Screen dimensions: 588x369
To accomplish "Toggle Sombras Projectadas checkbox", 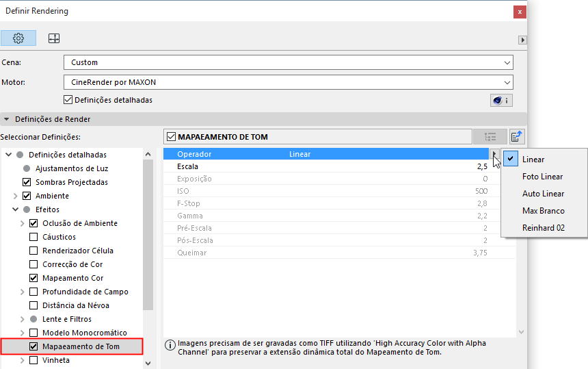I will 27,182.
